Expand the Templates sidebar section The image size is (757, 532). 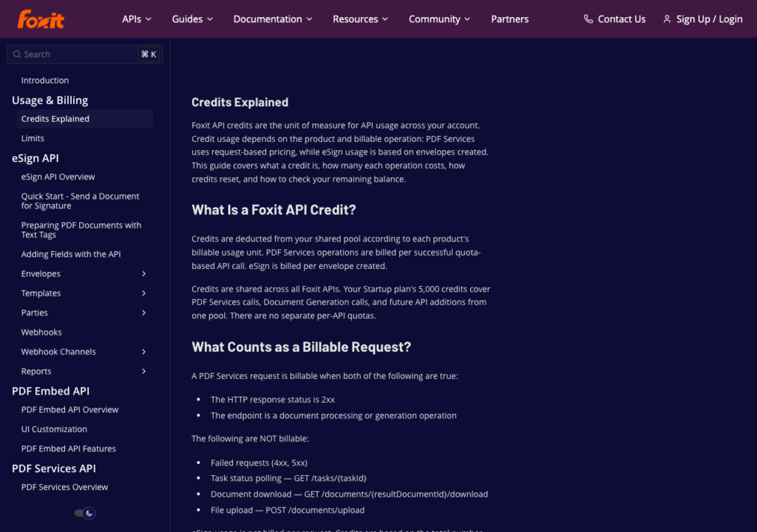tap(144, 293)
